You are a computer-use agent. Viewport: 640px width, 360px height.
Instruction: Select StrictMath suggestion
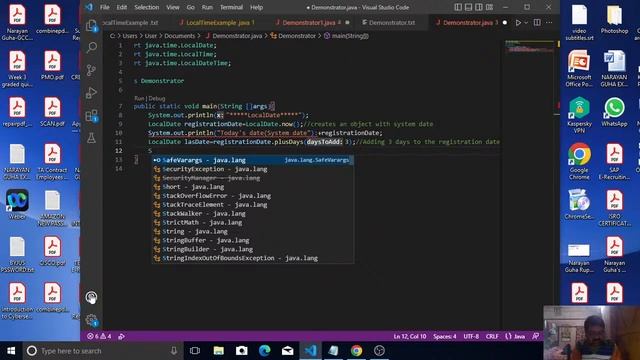click(x=253, y=222)
